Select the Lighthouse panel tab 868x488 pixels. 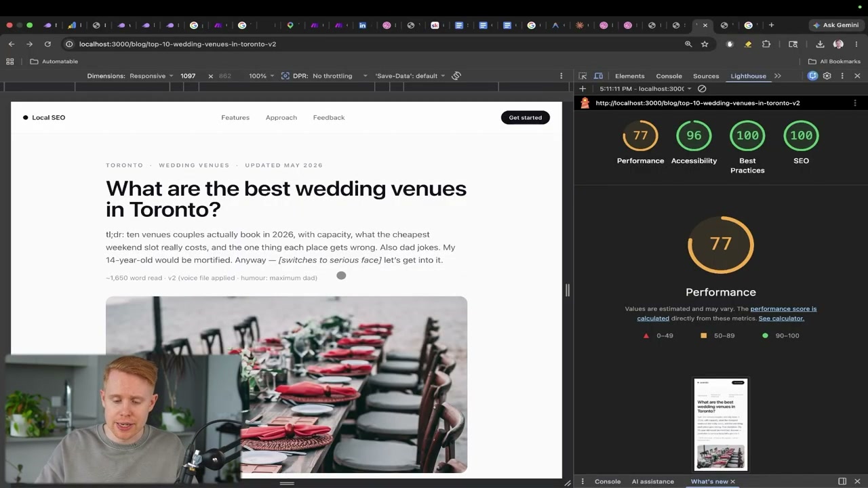(749, 76)
